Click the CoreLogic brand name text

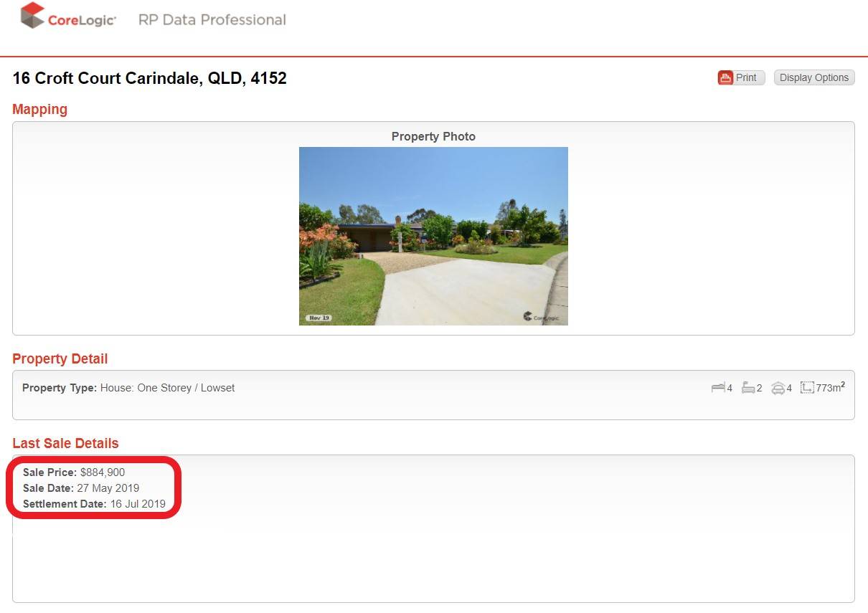tap(82, 20)
